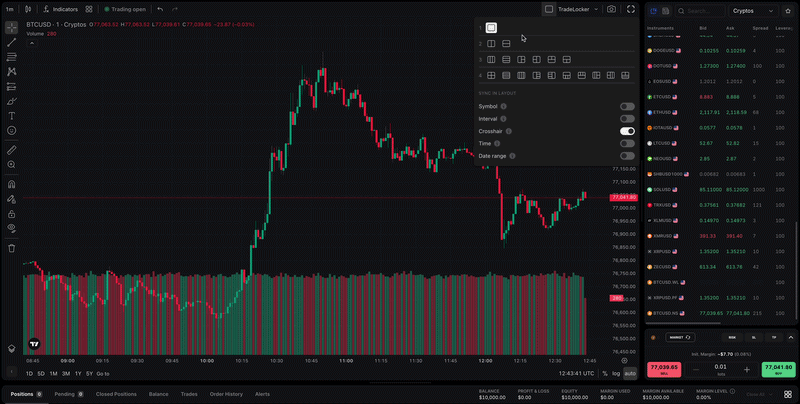Open the TradeLocker layout name dropdown
The image size is (800, 404).
pyautogui.click(x=578, y=9)
